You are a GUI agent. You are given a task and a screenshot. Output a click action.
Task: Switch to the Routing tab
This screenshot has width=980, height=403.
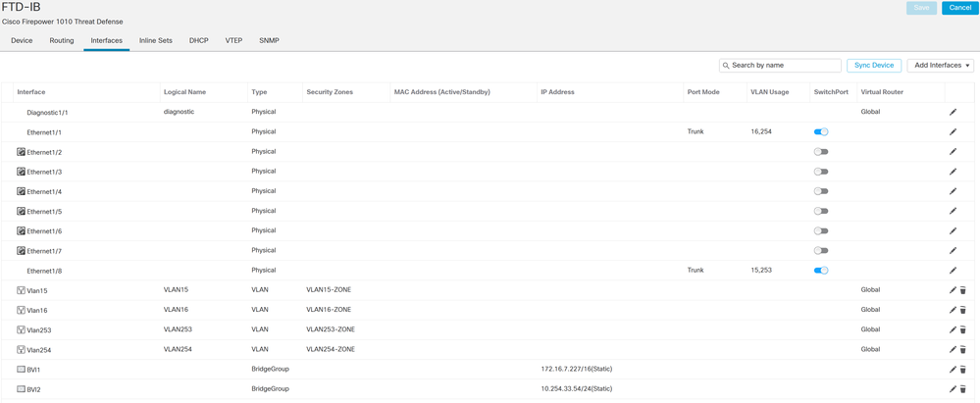click(61, 40)
